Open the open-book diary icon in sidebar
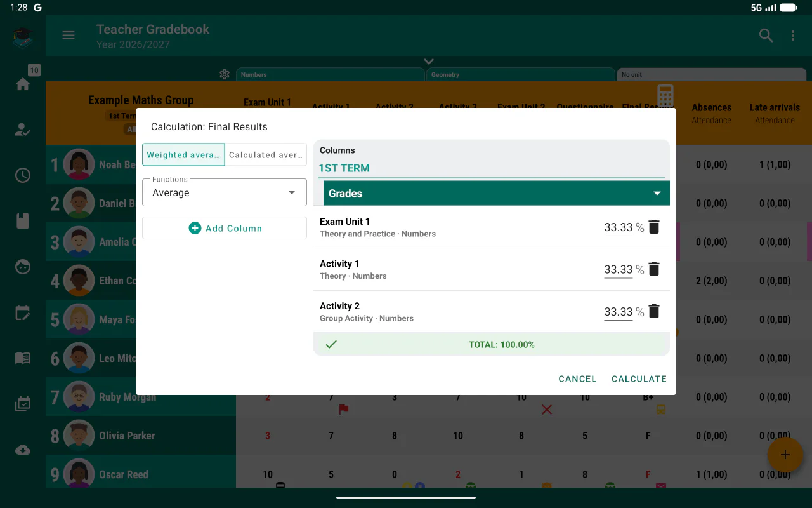The height and width of the screenshot is (508, 812). [23, 358]
